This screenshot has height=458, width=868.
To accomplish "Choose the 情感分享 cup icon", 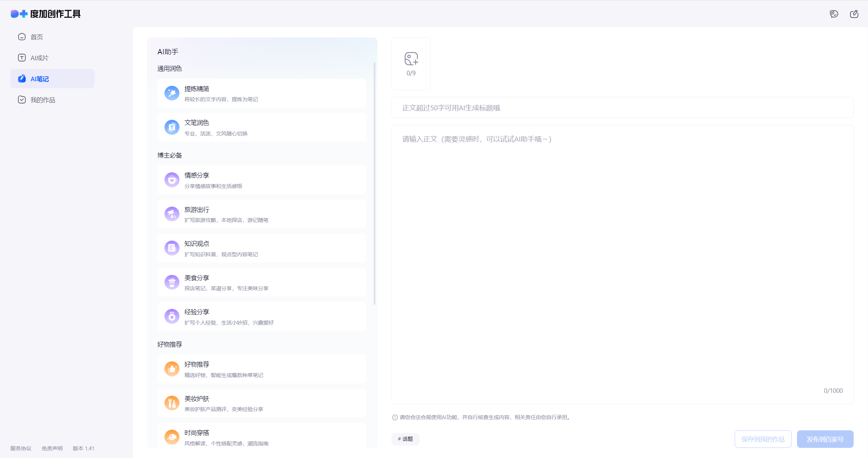I will (x=172, y=180).
